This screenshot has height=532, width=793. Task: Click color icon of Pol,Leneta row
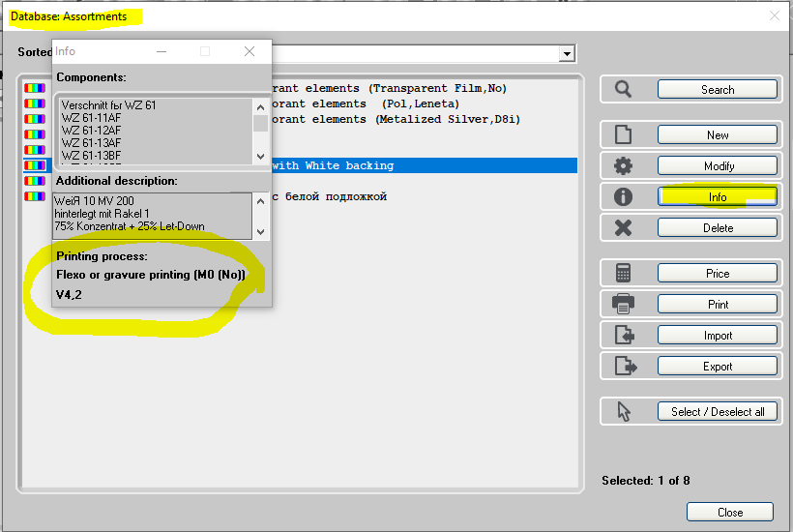tap(35, 103)
